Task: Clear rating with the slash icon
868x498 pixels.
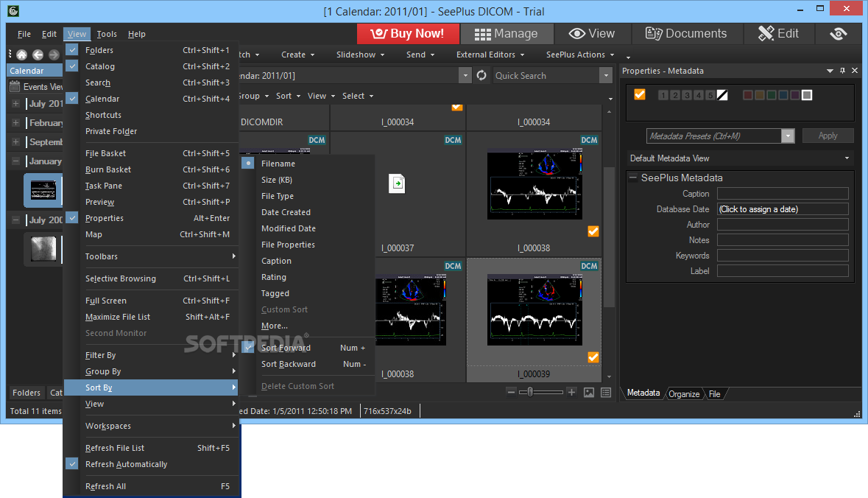Action: [x=722, y=95]
